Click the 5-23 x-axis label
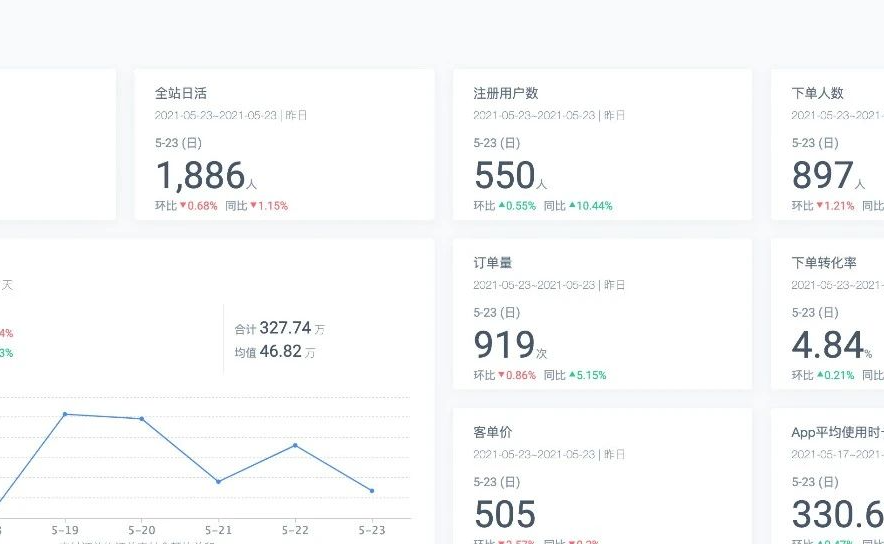 click(372, 530)
